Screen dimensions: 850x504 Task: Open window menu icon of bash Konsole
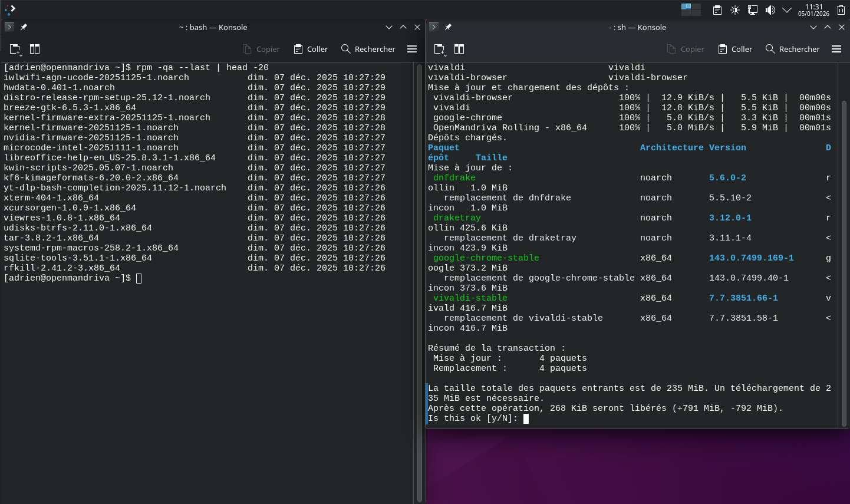click(x=9, y=27)
